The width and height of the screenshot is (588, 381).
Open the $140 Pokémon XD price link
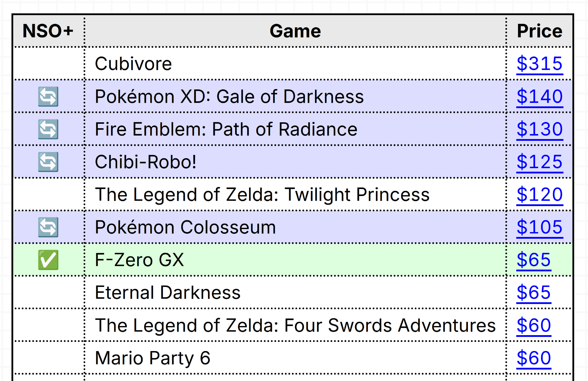click(539, 96)
